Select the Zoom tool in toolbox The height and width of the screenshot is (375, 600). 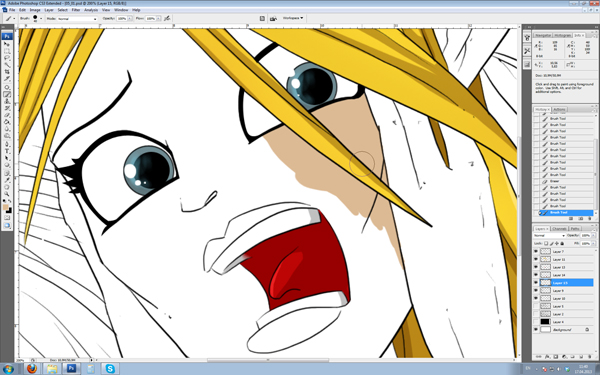tap(7, 194)
